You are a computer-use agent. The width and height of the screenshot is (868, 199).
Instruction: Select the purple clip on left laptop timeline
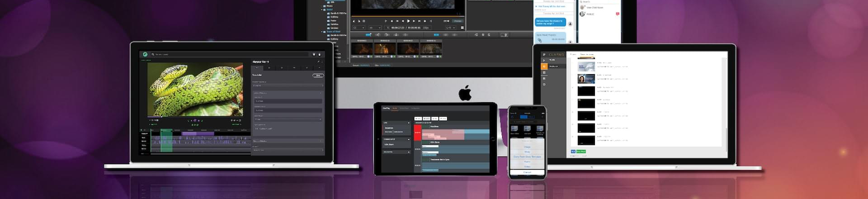click(198, 133)
